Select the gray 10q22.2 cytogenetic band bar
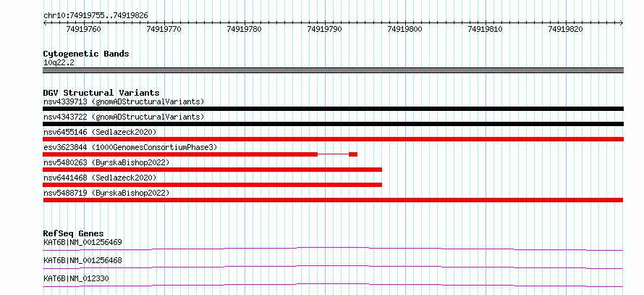Screen dimensions: 644x295 (x=333, y=70)
